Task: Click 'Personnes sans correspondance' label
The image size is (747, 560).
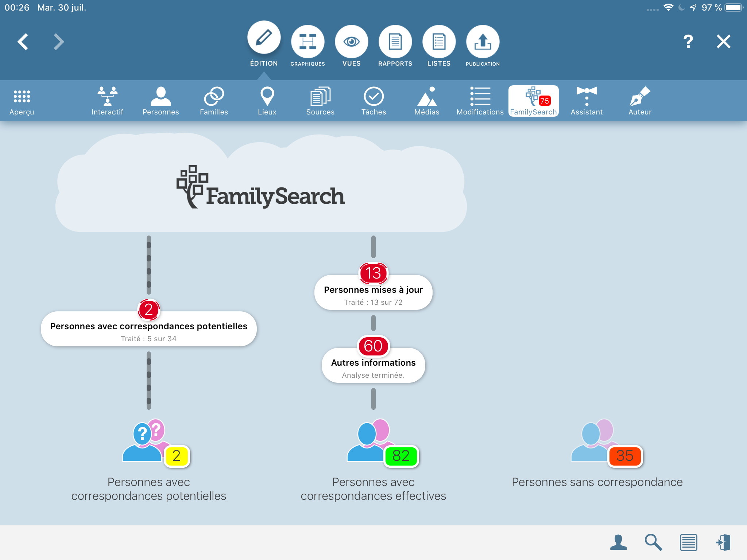Action: tap(597, 482)
